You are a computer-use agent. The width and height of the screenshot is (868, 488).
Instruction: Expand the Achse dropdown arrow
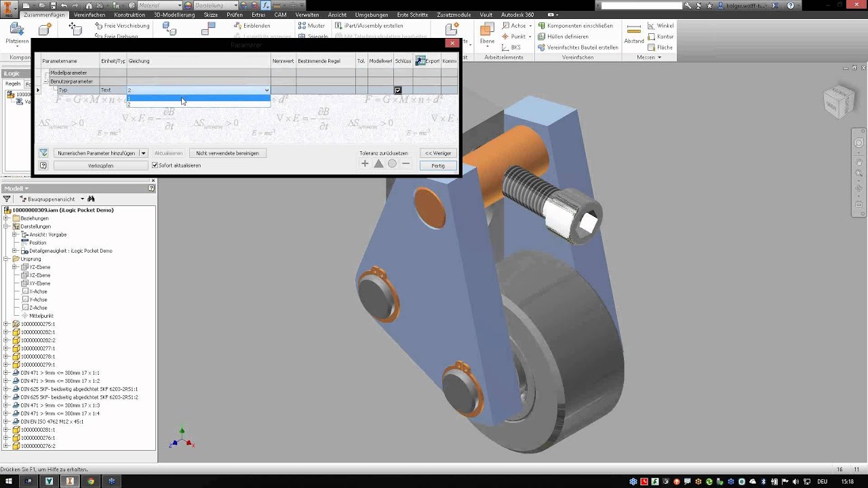pos(530,26)
